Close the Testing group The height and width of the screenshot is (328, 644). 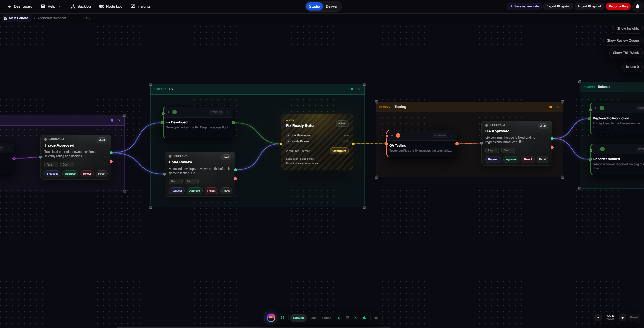coord(558,107)
